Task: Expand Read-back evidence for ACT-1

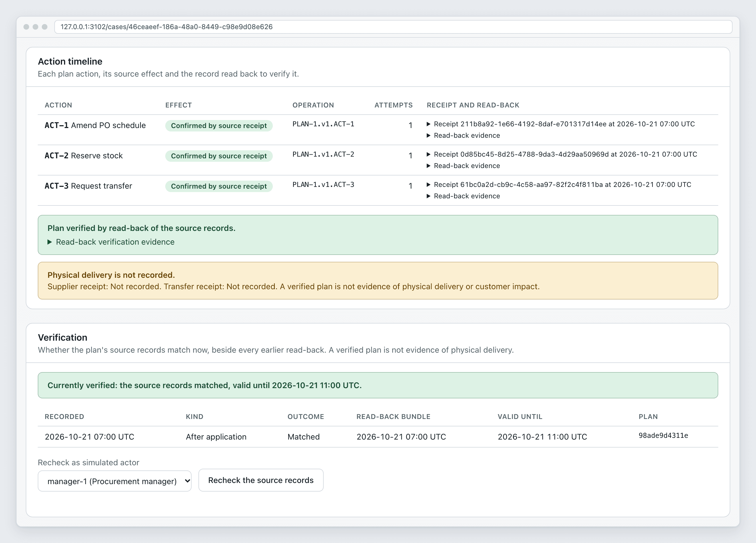Action: tap(463, 135)
